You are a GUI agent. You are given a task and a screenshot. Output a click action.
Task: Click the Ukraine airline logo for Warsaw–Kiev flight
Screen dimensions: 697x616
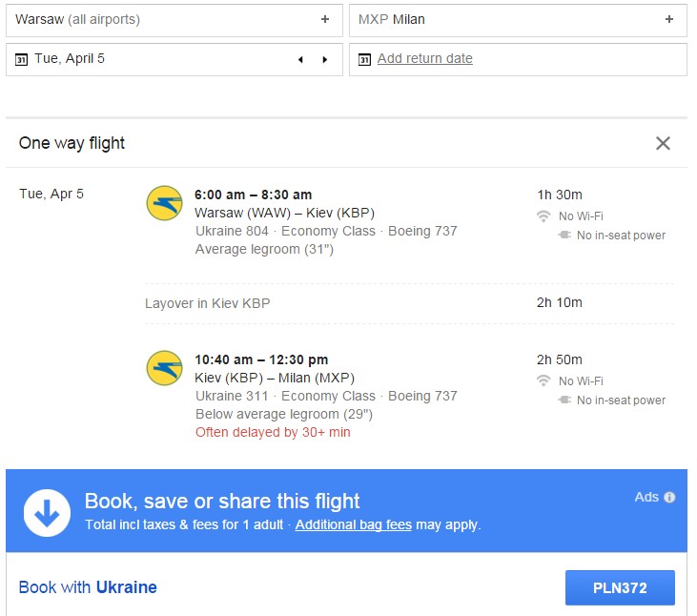[164, 203]
